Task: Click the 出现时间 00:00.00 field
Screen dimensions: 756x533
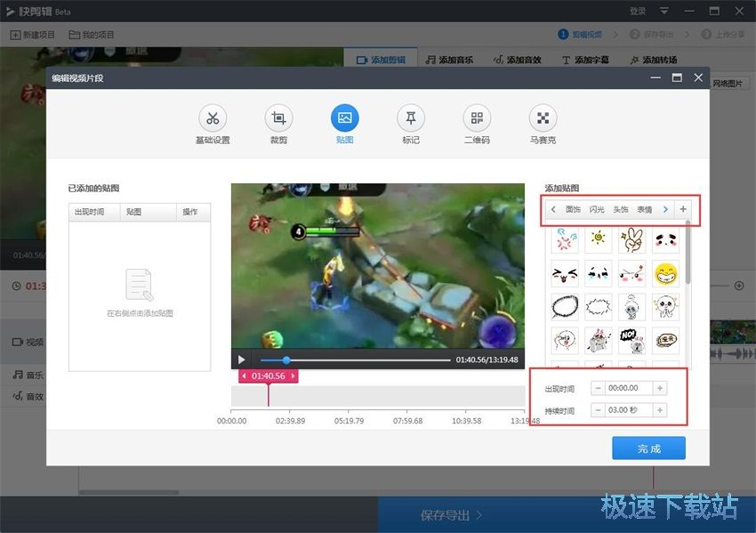Action: pos(629,388)
